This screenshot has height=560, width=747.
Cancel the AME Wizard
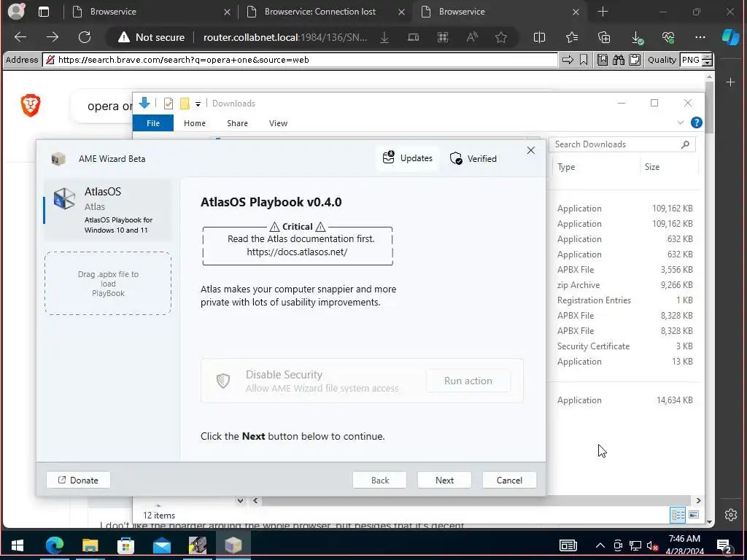509,480
